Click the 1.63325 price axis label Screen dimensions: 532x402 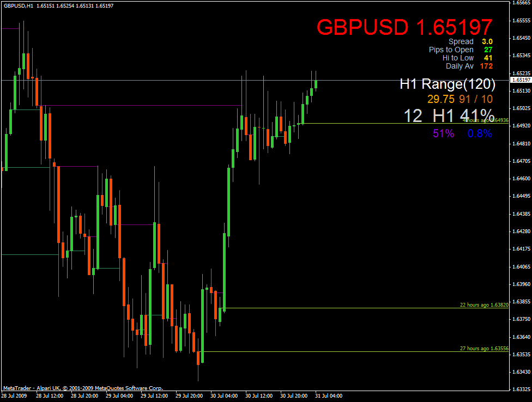tap(521, 389)
